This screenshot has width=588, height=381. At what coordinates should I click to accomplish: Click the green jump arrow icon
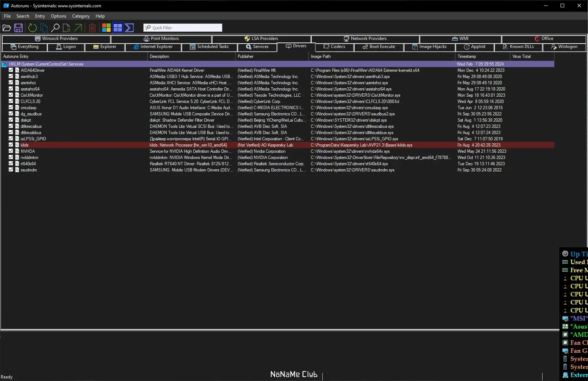pyautogui.click(x=78, y=27)
